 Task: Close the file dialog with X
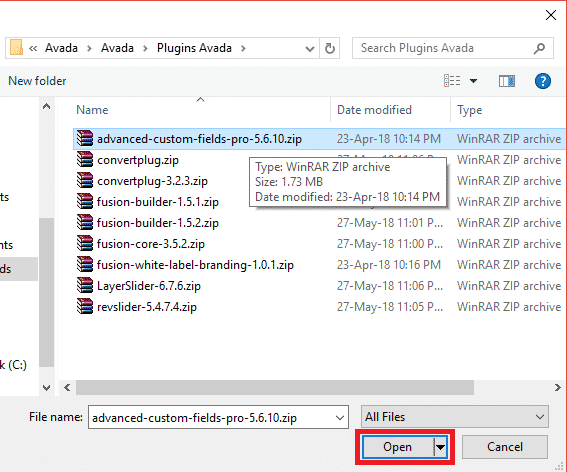click(551, 15)
